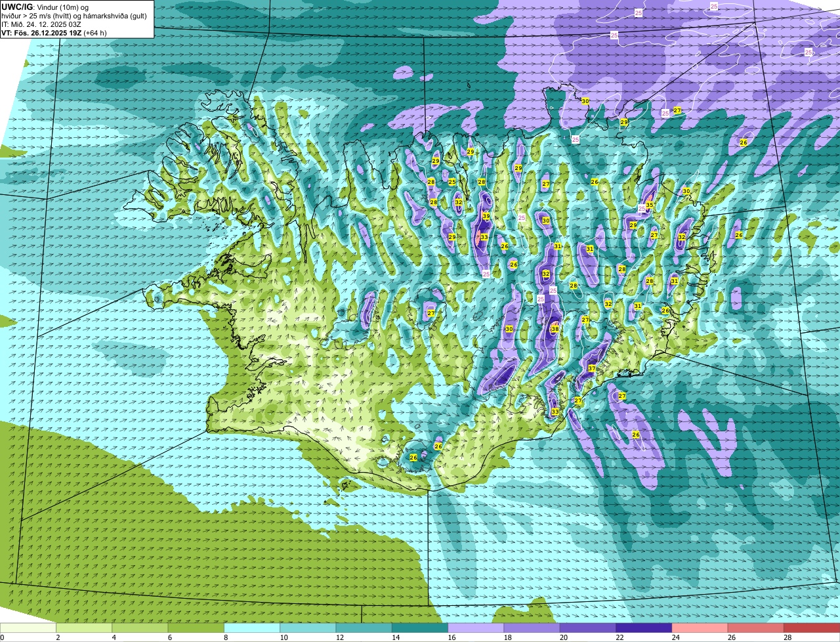Pick the red swatch above 28 m/s
Screen dimensions: 840x642
pos(812,628)
